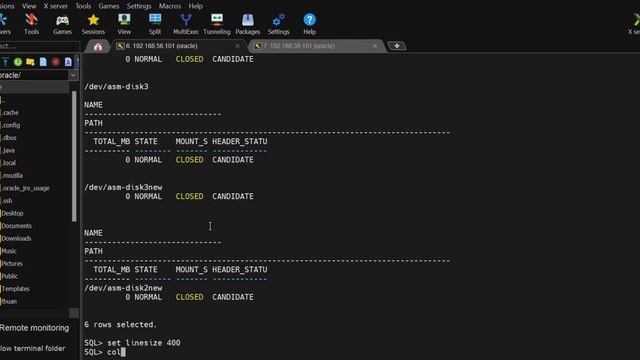The width and height of the screenshot is (640, 360).
Task: Select the Documents folder
Action: (x=16, y=226)
